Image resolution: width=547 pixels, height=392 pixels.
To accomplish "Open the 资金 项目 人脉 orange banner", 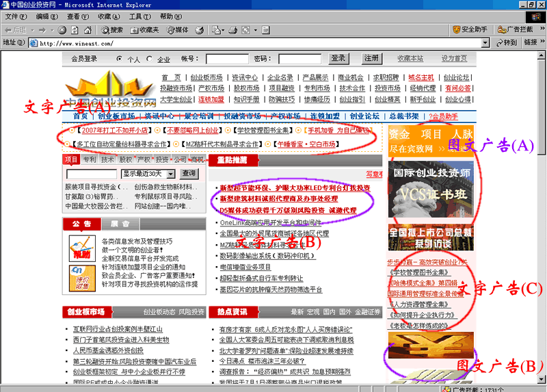I will 431,141.
